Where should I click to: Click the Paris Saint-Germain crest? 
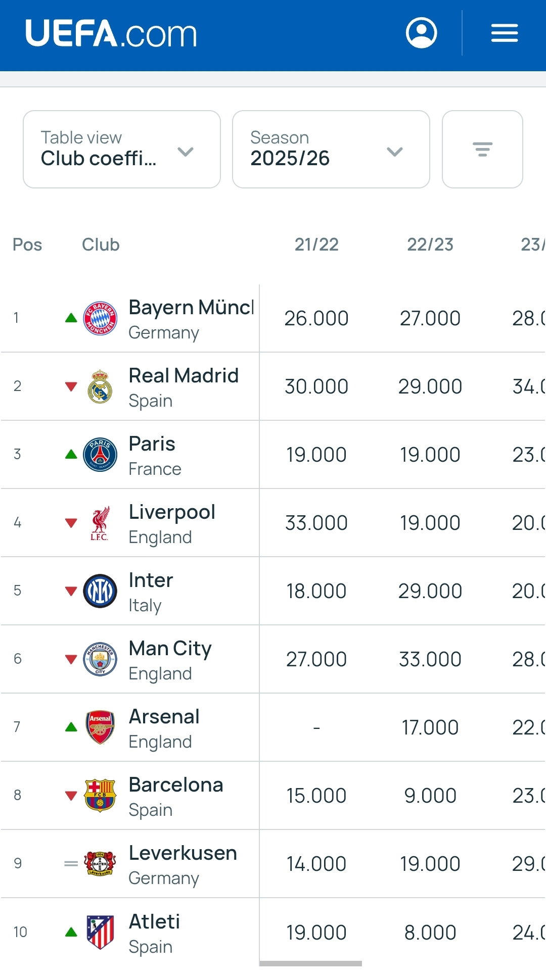pyautogui.click(x=100, y=455)
